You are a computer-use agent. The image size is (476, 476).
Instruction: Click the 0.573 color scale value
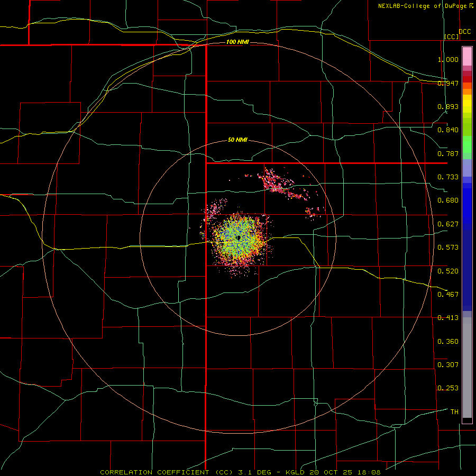coord(448,248)
